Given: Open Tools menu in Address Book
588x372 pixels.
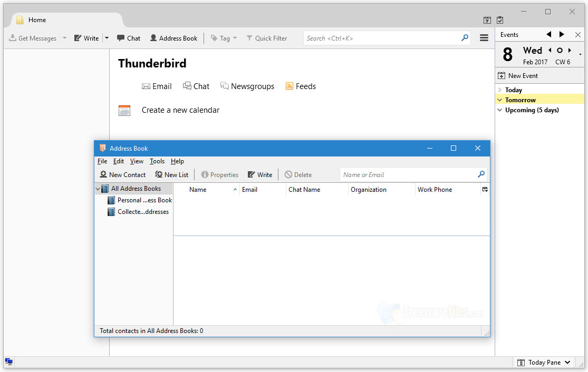Looking at the screenshot, I should pos(157,161).
